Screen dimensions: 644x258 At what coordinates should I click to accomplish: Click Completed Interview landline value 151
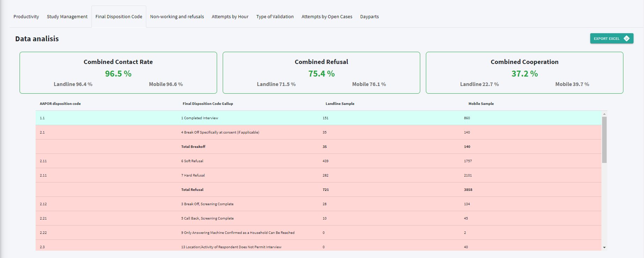(325, 118)
